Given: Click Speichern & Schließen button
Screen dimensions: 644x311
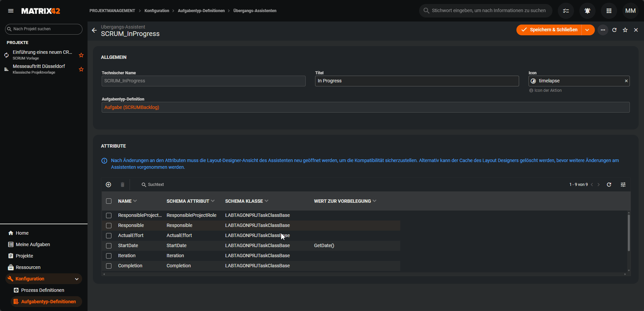Looking at the screenshot, I should click(549, 30).
